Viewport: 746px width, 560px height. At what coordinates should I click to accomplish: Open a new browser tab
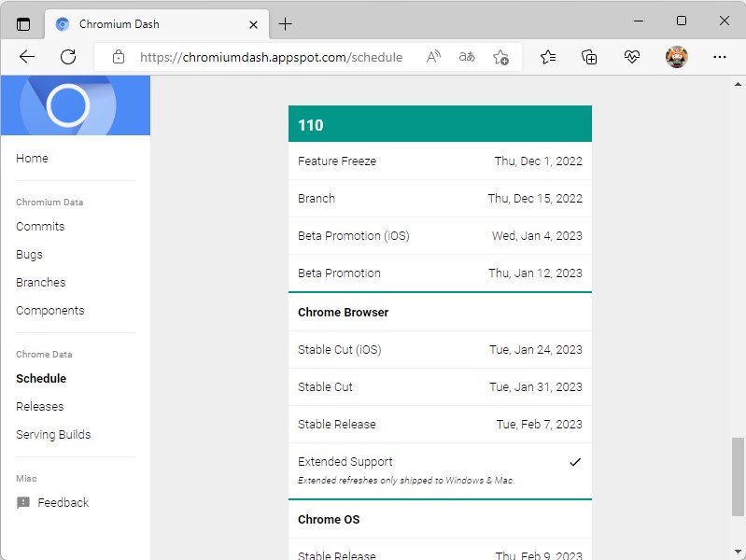tap(285, 23)
